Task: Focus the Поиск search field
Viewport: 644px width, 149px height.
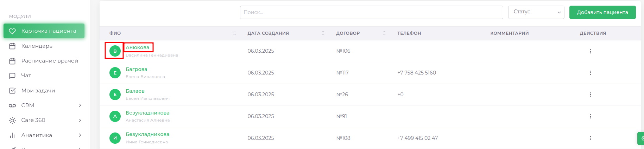Action: coord(371,12)
